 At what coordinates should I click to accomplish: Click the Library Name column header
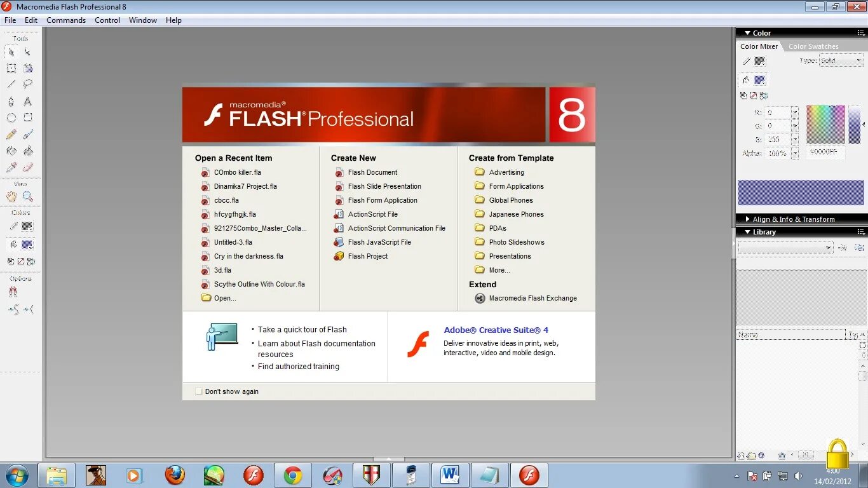tap(791, 334)
